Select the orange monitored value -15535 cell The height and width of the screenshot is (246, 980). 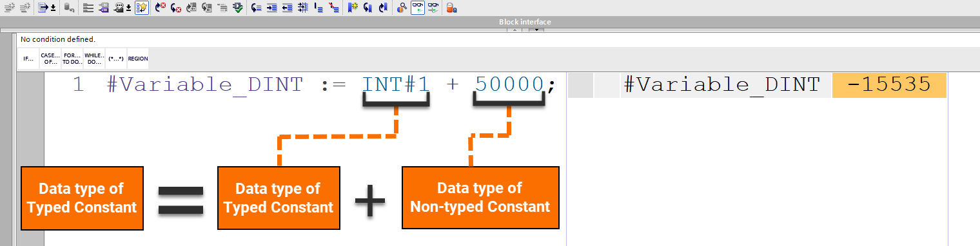point(889,85)
